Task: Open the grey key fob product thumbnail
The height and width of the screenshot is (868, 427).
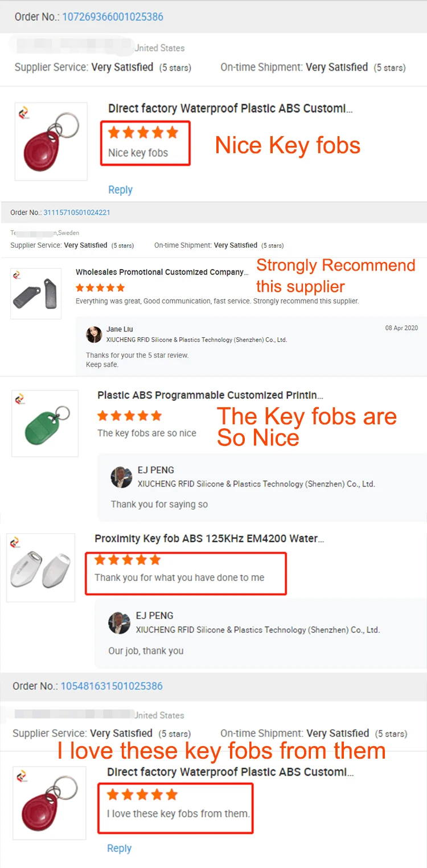Action: click(x=36, y=294)
